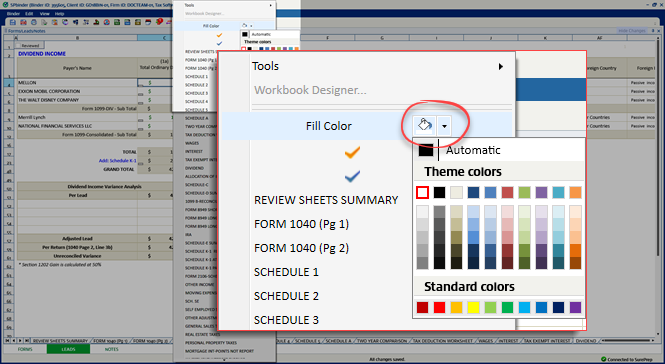The height and width of the screenshot is (364, 665).
Task: Click the green Connected to SurePrep status icon
Action: tap(604, 359)
